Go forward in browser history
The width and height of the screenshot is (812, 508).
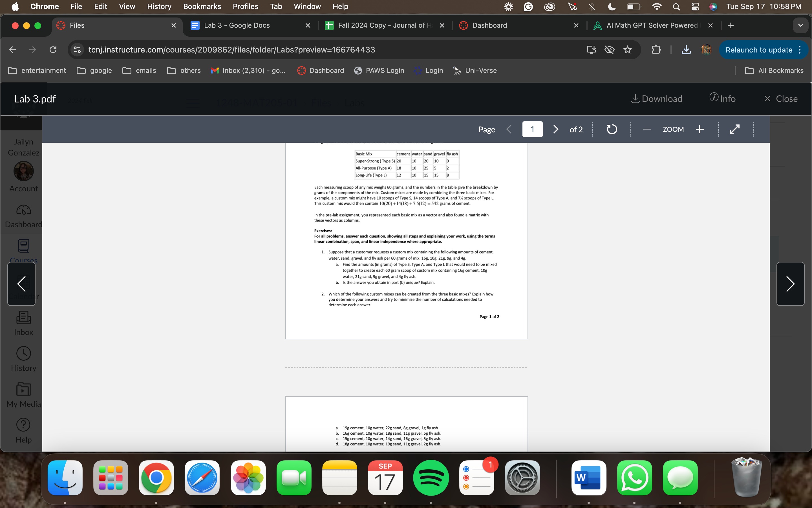(32, 50)
